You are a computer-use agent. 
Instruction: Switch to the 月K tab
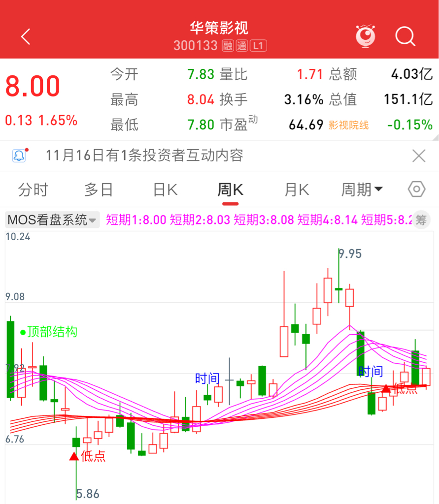pyautogui.click(x=297, y=189)
